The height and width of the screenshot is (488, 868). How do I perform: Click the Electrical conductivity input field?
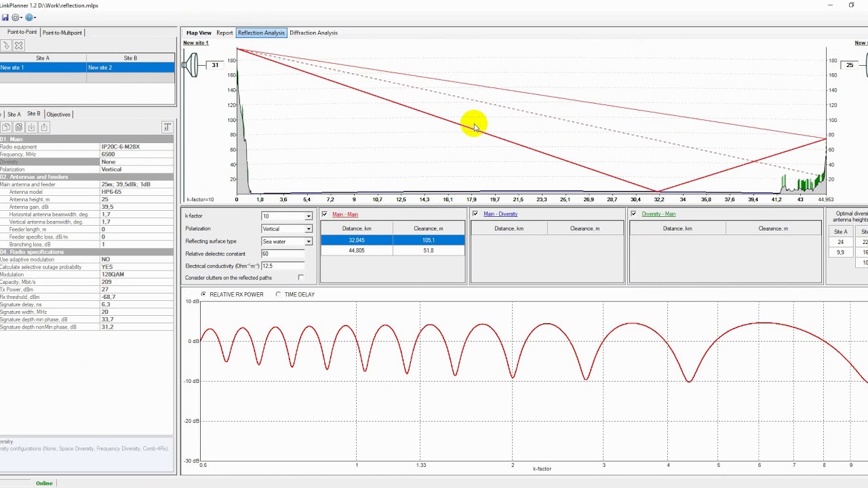pyautogui.click(x=283, y=266)
